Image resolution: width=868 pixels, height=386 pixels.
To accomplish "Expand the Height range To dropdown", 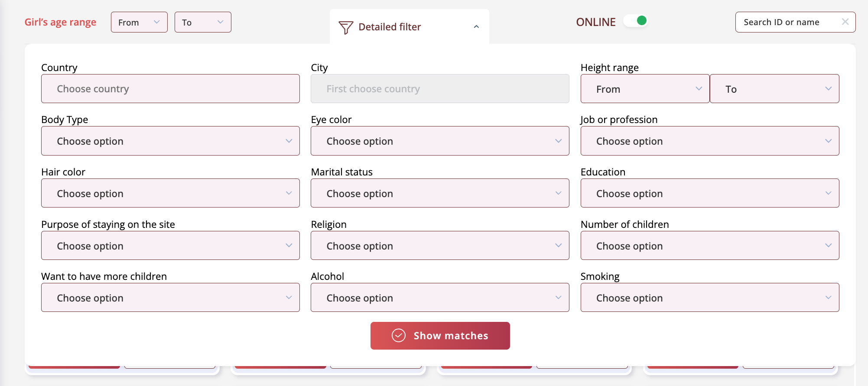I will pos(774,89).
